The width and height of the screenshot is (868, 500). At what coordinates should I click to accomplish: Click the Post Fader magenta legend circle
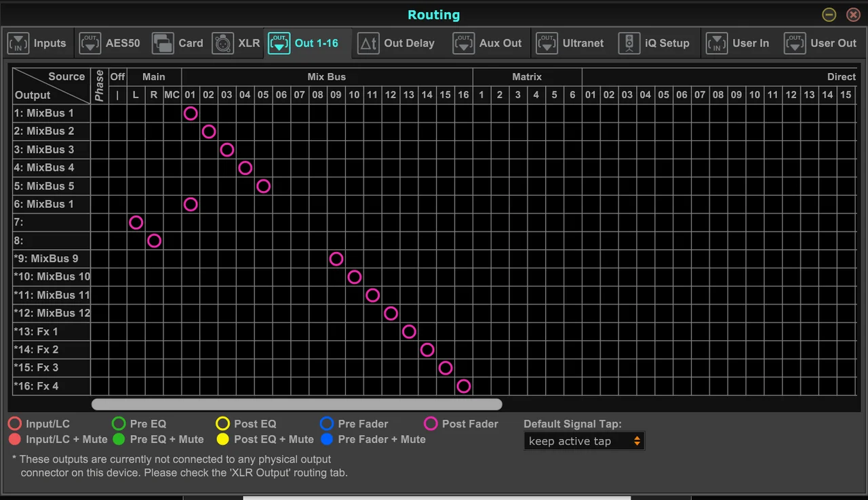[x=431, y=424]
